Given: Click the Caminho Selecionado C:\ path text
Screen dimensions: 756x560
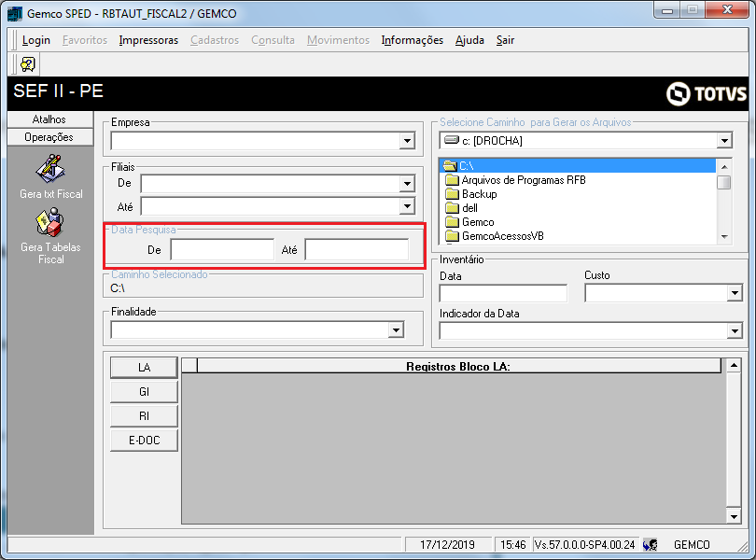Looking at the screenshot, I should (118, 288).
